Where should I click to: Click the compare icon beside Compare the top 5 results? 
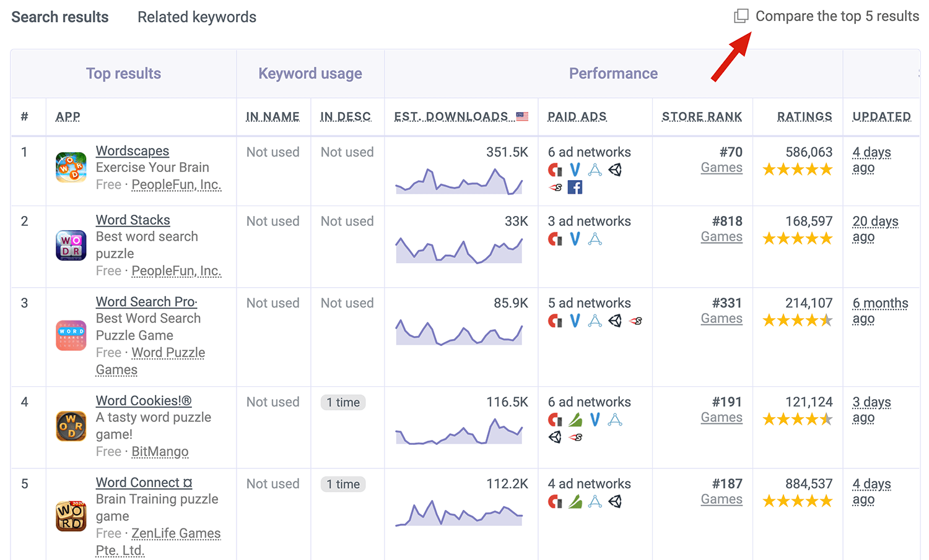point(741,16)
